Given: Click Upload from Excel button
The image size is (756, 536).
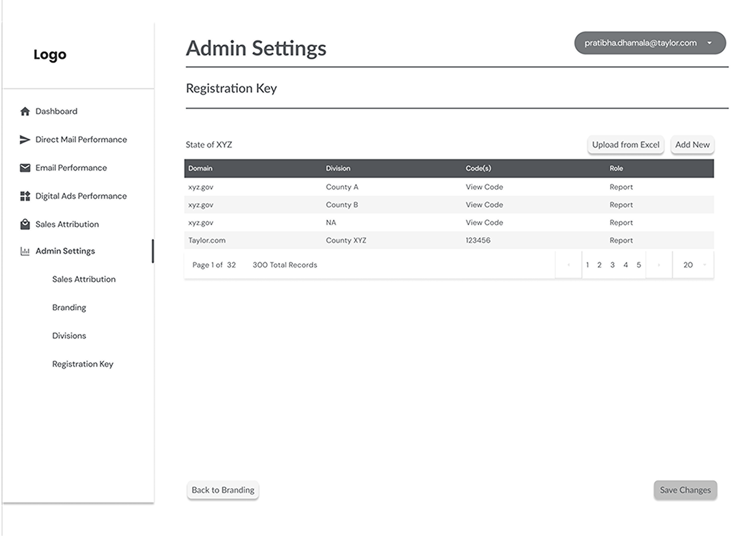Looking at the screenshot, I should [x=626, y=145].
